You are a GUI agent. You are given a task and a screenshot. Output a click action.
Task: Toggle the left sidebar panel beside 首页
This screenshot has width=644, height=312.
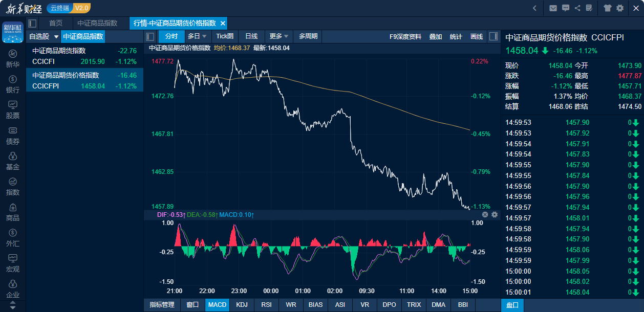click(x=32, y=23)
